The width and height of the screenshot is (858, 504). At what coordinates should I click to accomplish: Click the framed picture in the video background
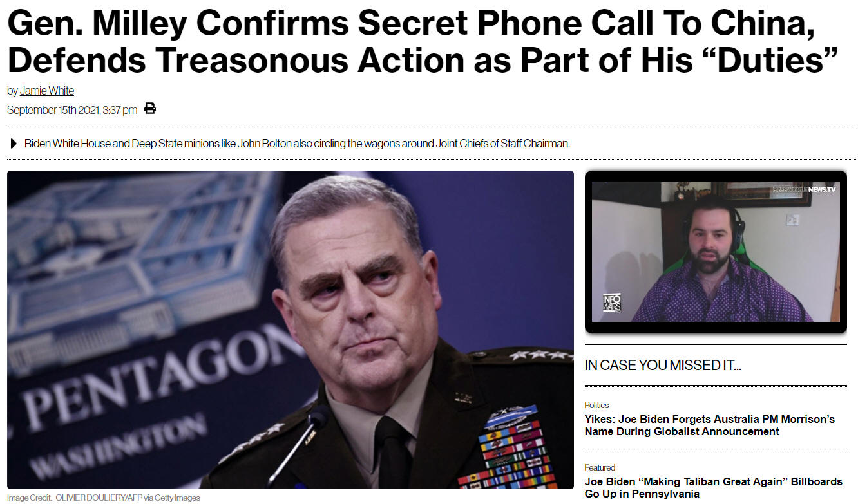[x=768, y=194]
